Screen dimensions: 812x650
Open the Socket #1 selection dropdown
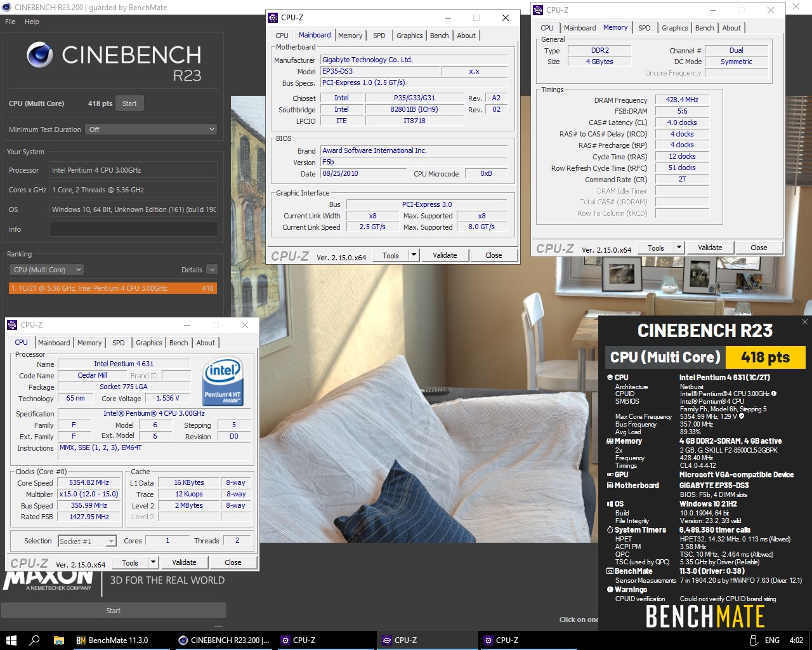coord(87,541)
